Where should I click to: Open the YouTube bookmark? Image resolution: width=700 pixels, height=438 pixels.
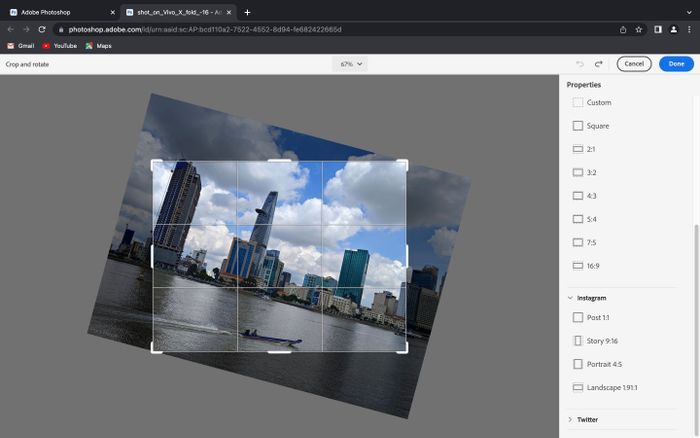[x=59, y=46]
